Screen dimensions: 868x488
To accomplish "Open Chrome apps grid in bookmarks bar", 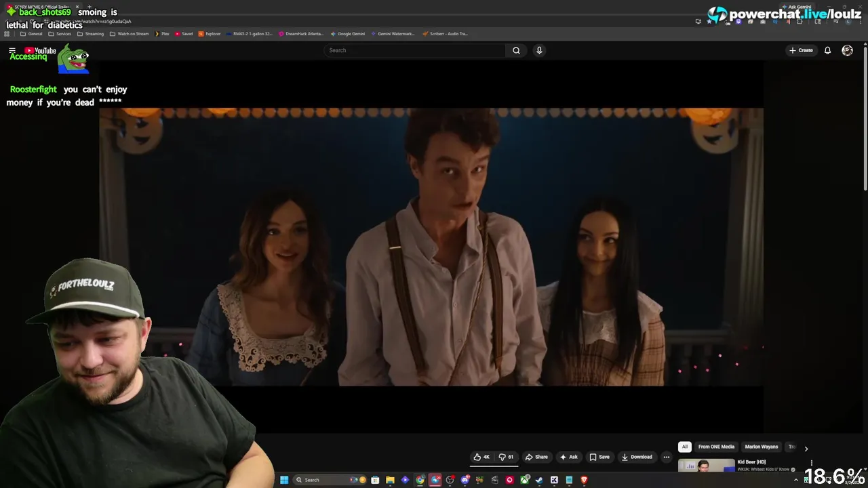I will (7, 34).
